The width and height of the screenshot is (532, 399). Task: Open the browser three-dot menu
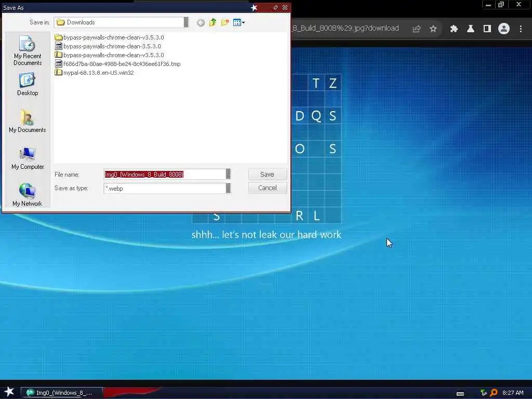click(521, 29)
